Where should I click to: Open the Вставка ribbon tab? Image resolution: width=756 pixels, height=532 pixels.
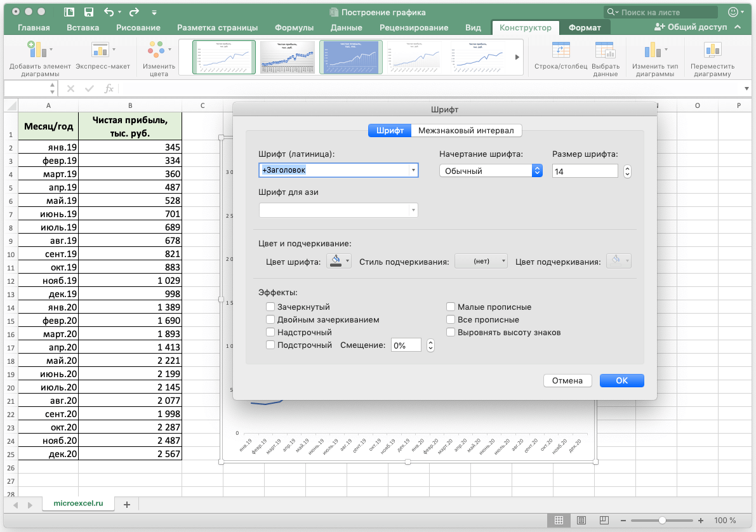click(x=83, y=27)
